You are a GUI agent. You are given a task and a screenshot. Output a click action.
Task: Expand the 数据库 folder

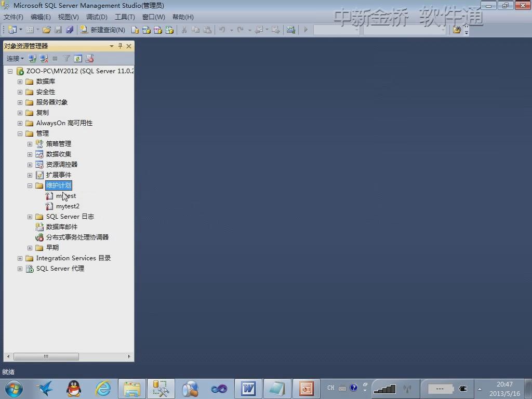coord(20,82)
